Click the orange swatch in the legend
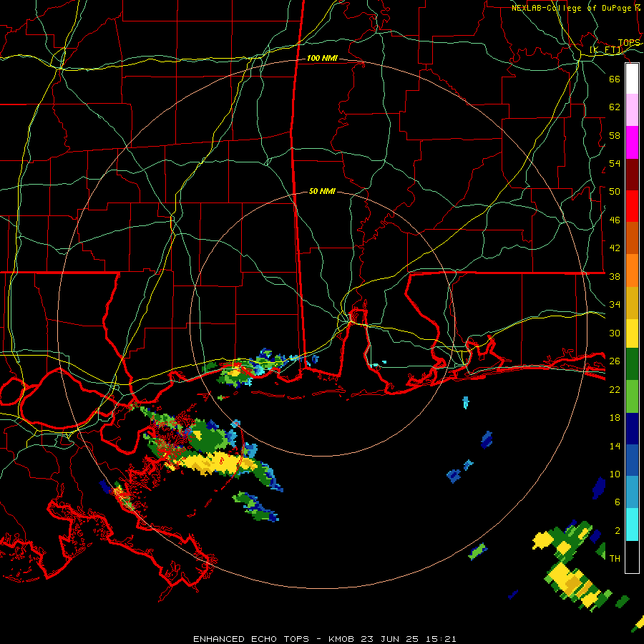The height and width of the screenshot is (644, 644). pos(632,270)
